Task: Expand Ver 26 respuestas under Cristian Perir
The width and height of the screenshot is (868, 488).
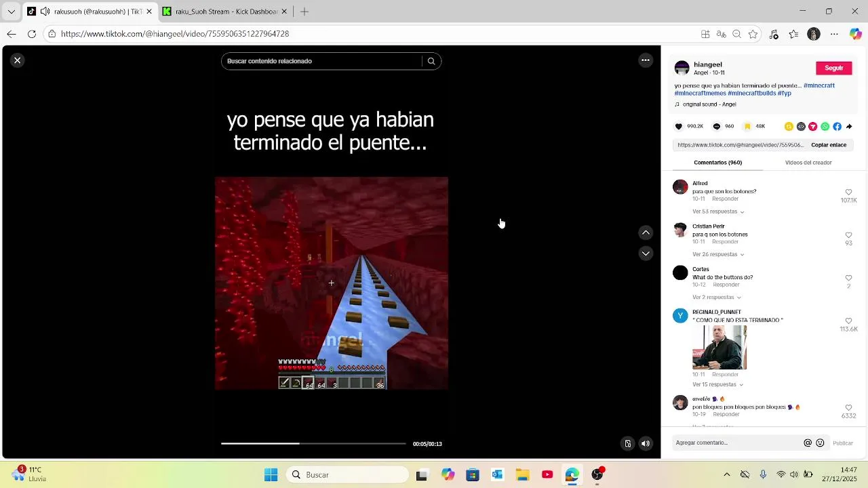Action: [x=718, y=254]
